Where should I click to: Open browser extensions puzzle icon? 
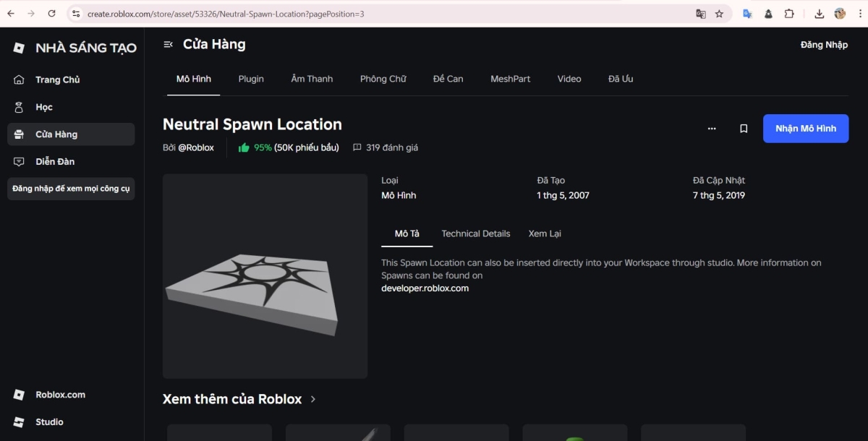pos(790,14)
